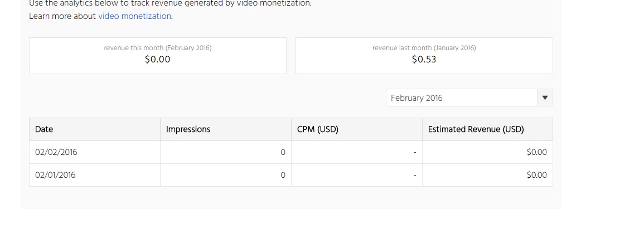Select the 02/02/2016 date cell
Screen dimensions: 644x238
tap(56, 152)
